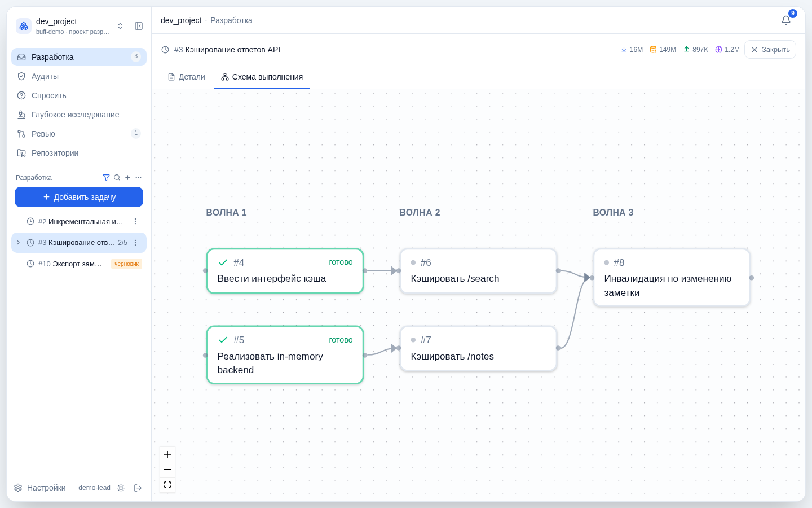The height and width of the screenshot is (508, 812).
Task: Click the ВОЛНА 2 label
Action: pos(420,213)
